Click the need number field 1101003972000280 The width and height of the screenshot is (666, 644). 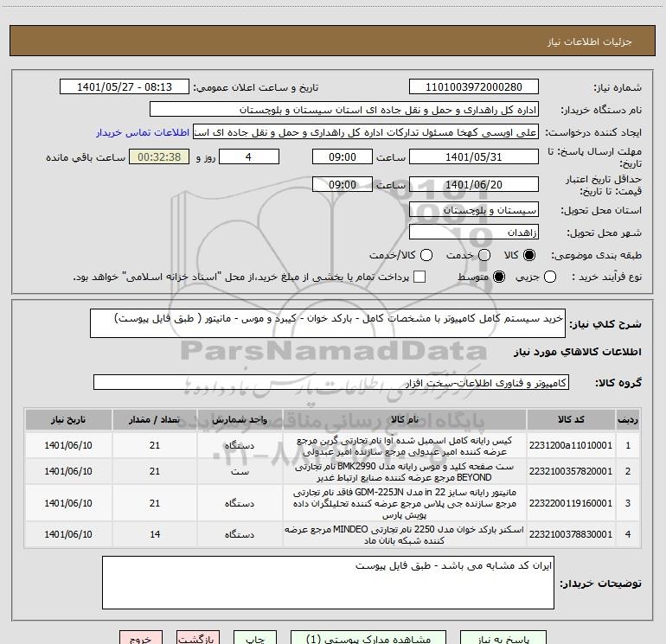474,87
